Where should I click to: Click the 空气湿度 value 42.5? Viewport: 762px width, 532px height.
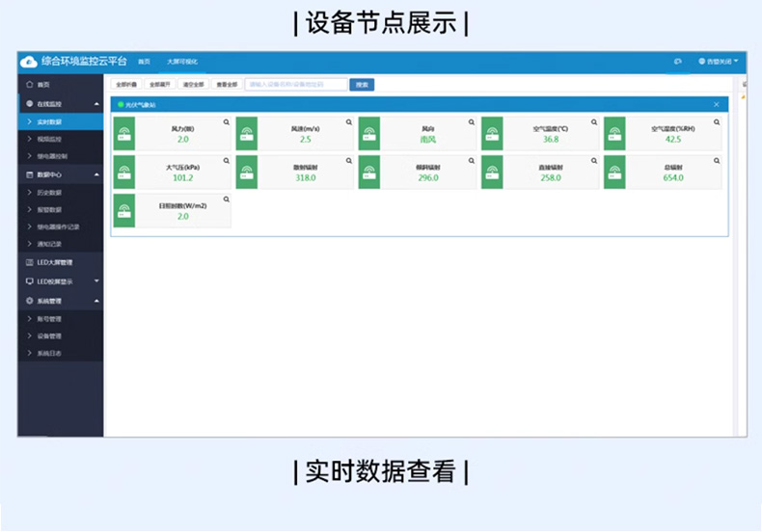[673, 140]
